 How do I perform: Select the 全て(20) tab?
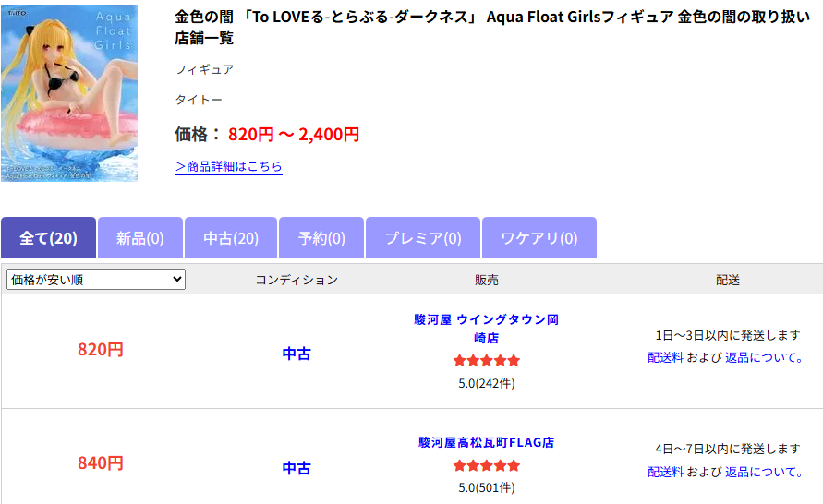point(48,238)
